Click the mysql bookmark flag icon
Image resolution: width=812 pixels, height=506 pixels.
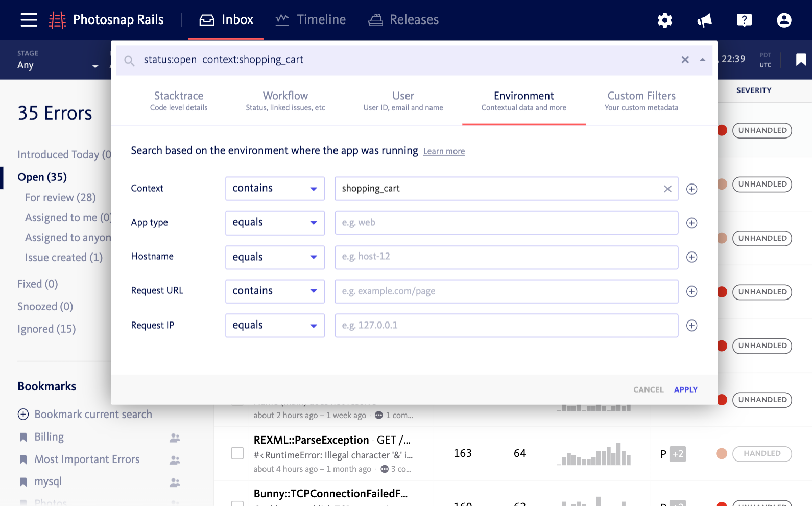point(23,482)
